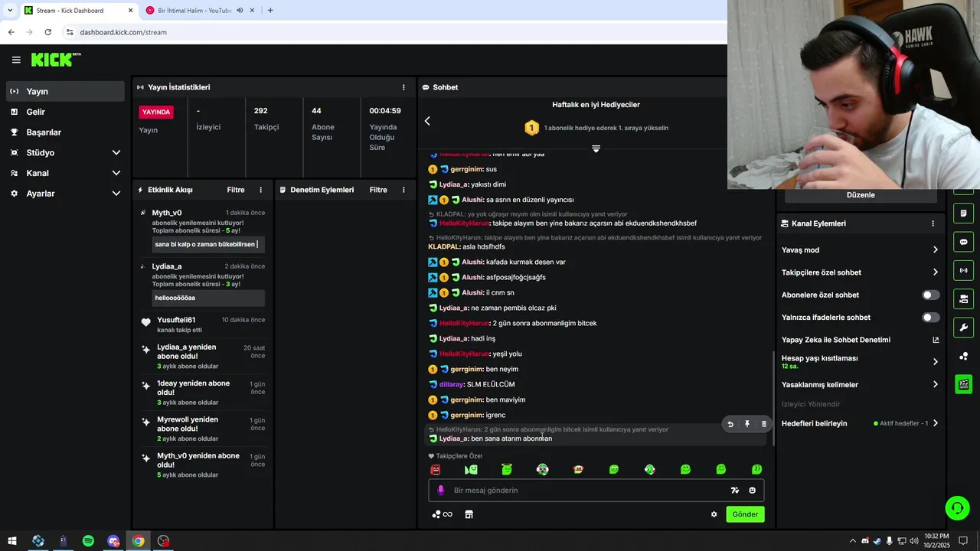This screenshot has width=980, height=551.
Task: Open Başarılar in the sidebar
Action: [65, 132]
